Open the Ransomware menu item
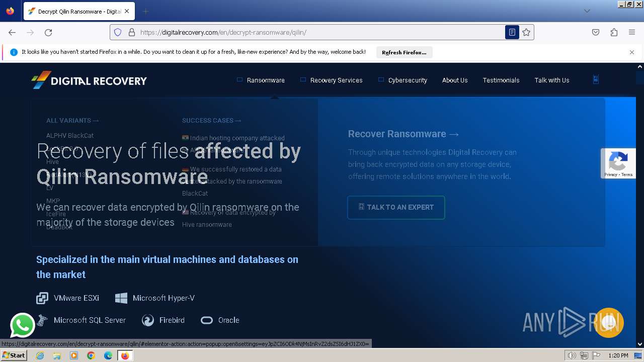 [x=266, y=80]
